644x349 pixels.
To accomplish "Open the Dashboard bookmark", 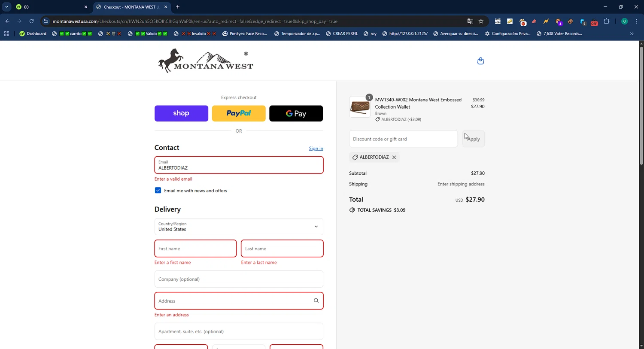I will [x=33, y=33].
